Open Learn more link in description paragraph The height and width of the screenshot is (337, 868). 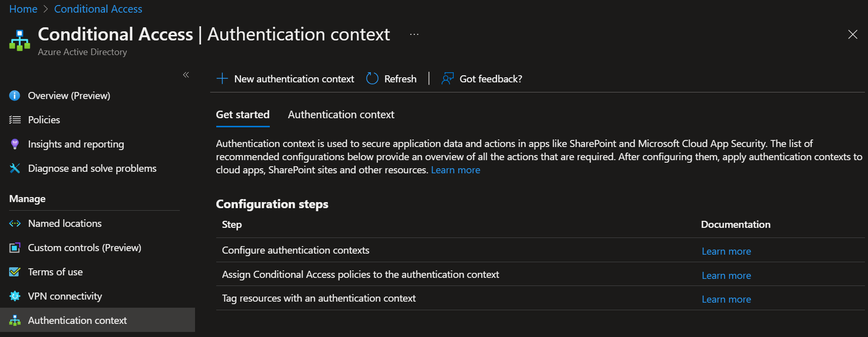click(455, 170)
